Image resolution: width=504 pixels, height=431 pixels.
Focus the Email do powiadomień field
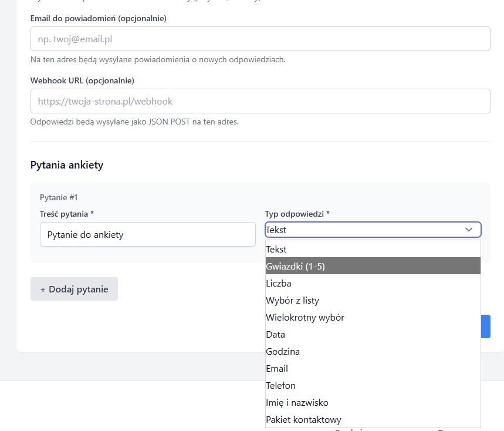coord(260,39)
